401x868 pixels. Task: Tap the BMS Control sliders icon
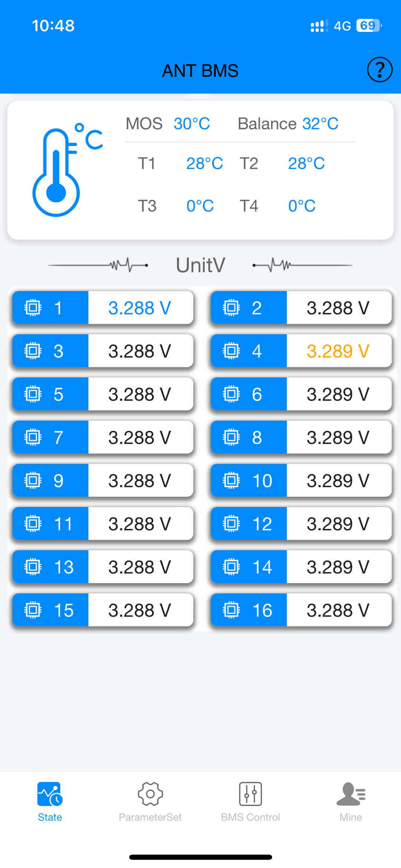coord(250,794)
